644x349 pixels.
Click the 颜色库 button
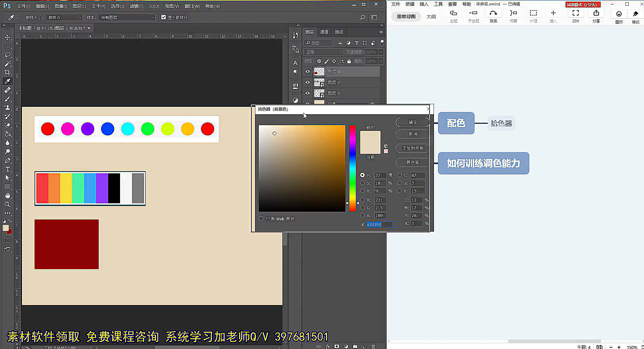click(x=413, y=162)
